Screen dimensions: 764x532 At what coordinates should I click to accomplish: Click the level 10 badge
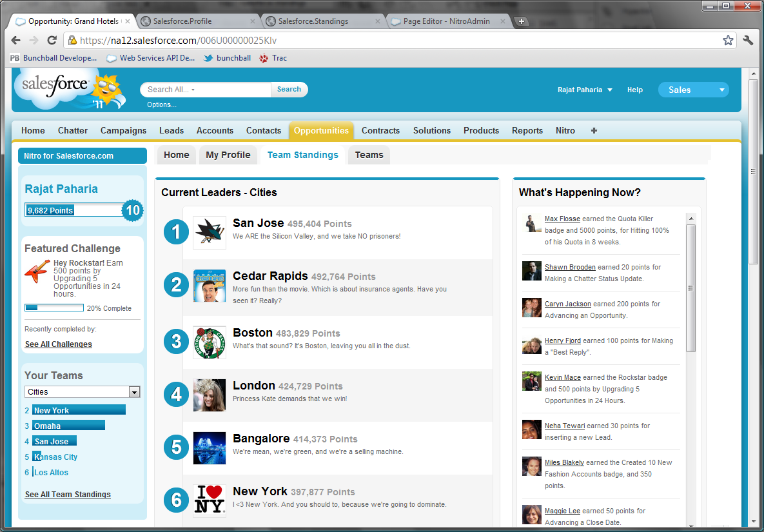click(x=133, y=210)
